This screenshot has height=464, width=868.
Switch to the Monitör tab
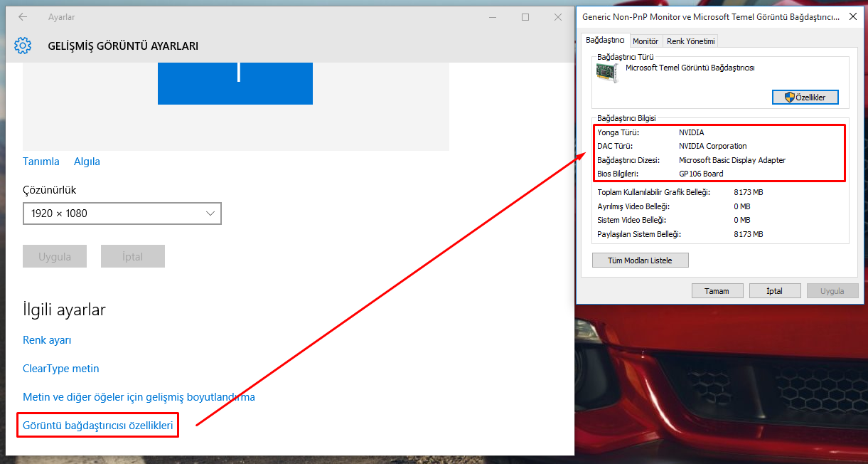(x=645, y=41)
